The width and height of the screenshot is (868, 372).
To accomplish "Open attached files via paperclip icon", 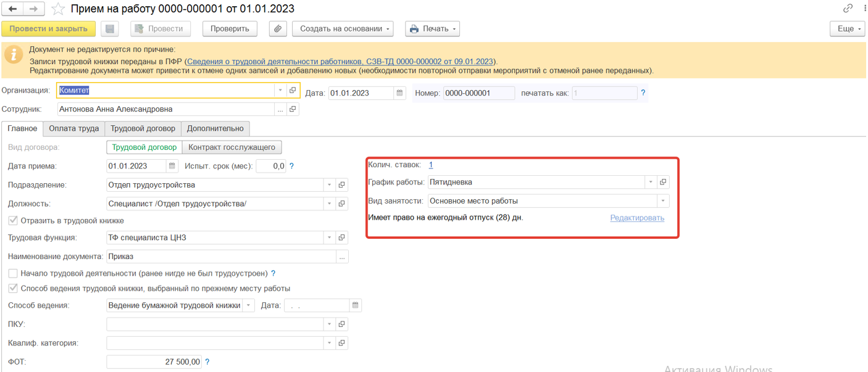I will pyautogui.click(x=278, y=29).
